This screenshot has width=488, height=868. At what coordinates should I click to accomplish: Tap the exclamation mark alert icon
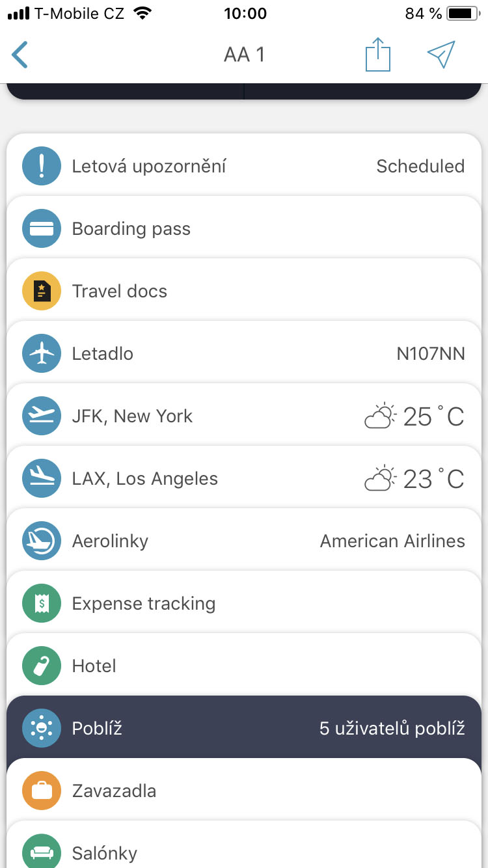(x=42, y=167)
